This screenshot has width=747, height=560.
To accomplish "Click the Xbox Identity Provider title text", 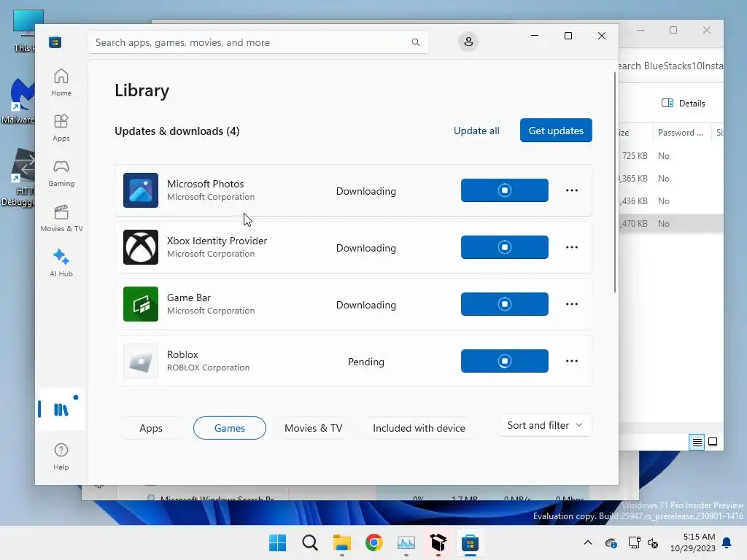I will (217, 241).
